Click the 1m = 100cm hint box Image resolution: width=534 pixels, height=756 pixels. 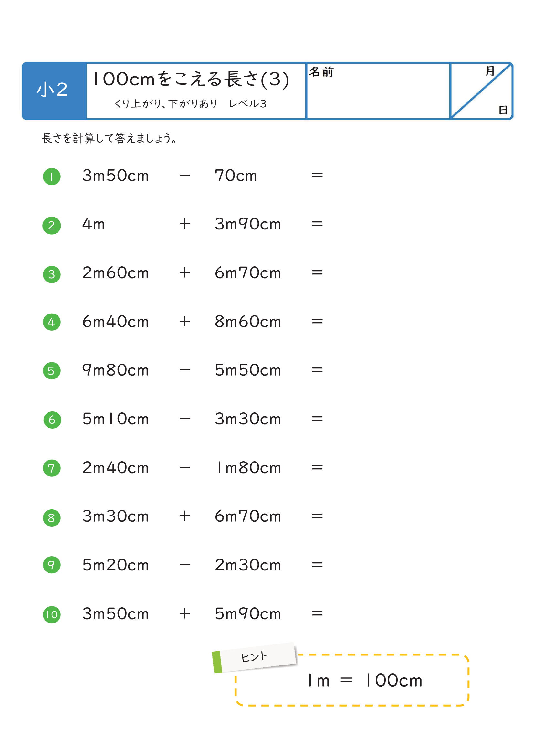(364, 680)
